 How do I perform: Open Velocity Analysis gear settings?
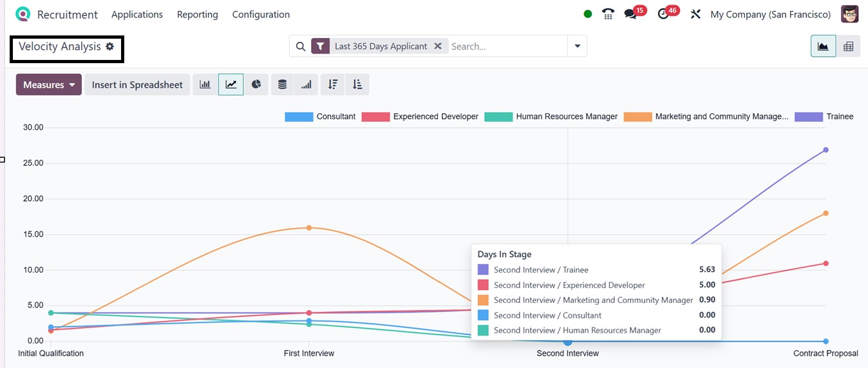point(110,46)
